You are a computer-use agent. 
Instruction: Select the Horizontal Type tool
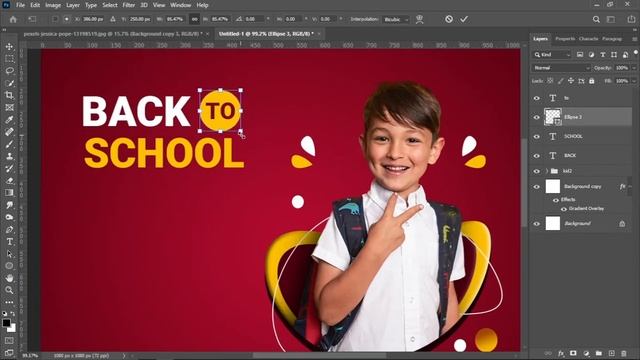point(9,242)
